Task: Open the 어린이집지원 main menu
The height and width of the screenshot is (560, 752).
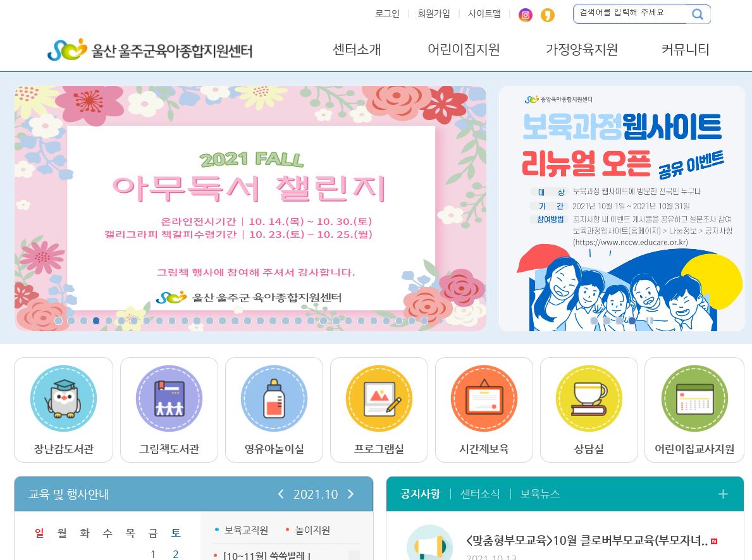Action: click(464, 49)
